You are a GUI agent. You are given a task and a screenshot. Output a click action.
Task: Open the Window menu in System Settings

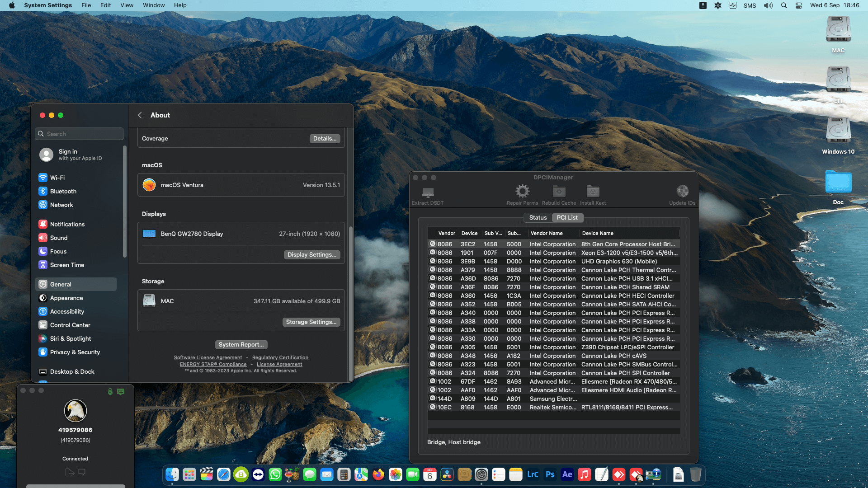pos(153,5)
